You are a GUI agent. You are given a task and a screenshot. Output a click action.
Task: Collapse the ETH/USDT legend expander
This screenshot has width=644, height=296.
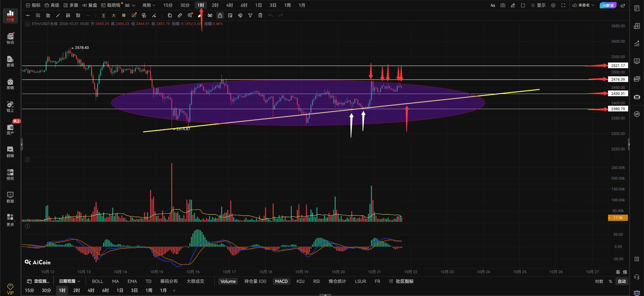tap(27, 24)
